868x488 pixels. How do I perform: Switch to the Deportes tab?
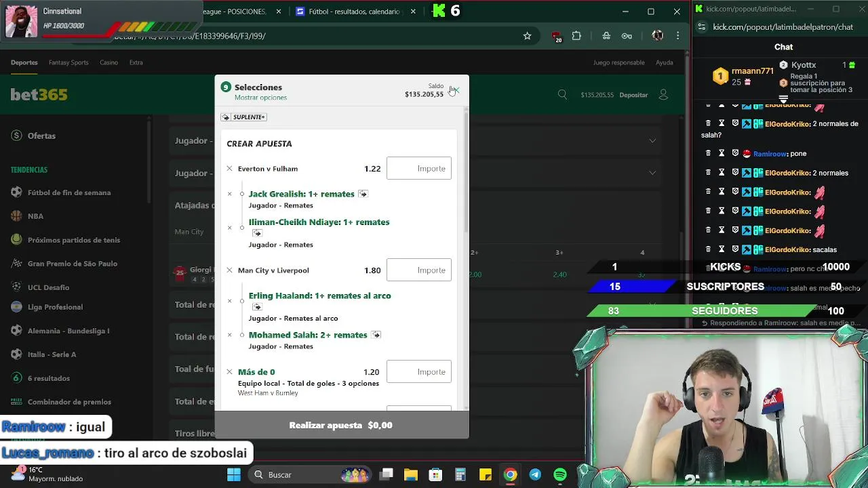coord(24,62)
